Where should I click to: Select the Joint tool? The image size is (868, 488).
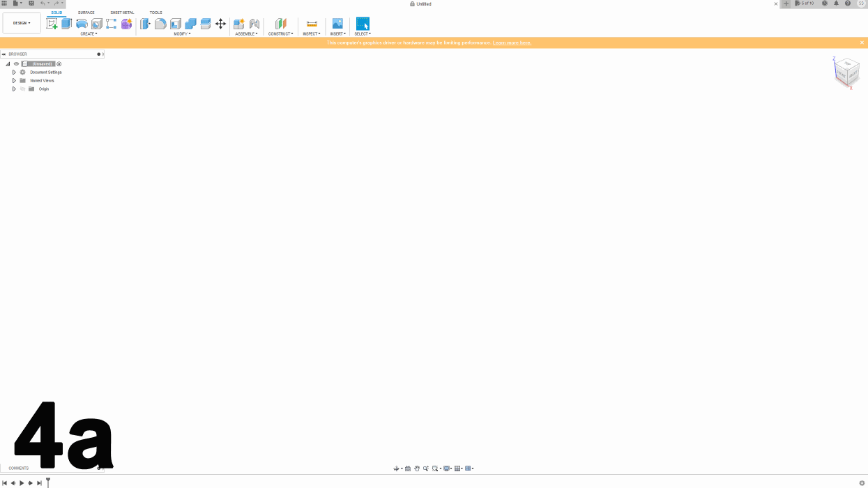254,23
